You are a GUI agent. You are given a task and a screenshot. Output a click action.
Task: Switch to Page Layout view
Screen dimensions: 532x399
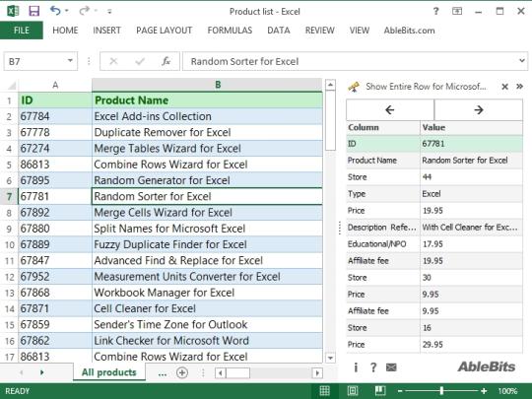(x=353, y=391)
